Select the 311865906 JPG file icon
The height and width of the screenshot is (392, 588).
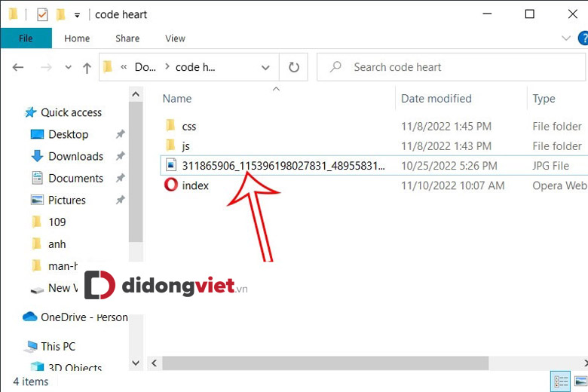(171, 165)
